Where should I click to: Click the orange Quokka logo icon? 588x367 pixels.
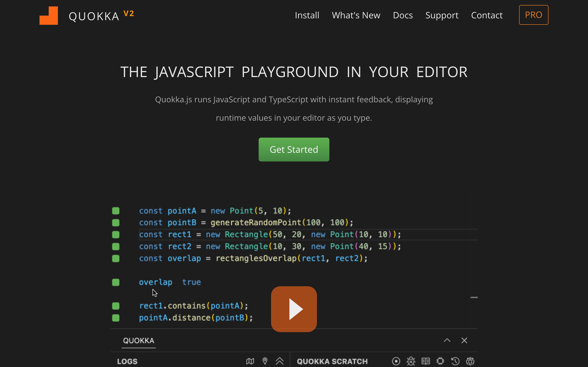49,16
